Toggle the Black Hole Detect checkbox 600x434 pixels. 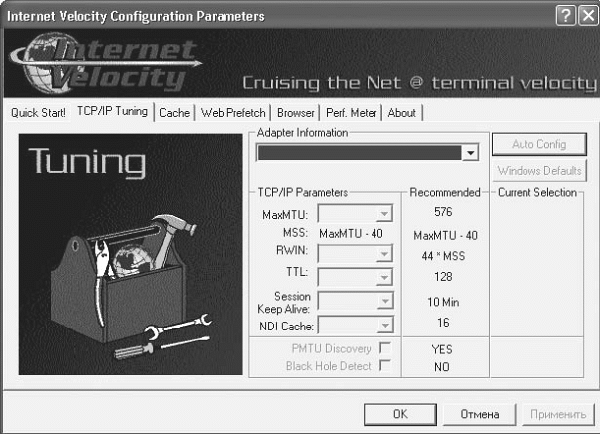(383, 366)
